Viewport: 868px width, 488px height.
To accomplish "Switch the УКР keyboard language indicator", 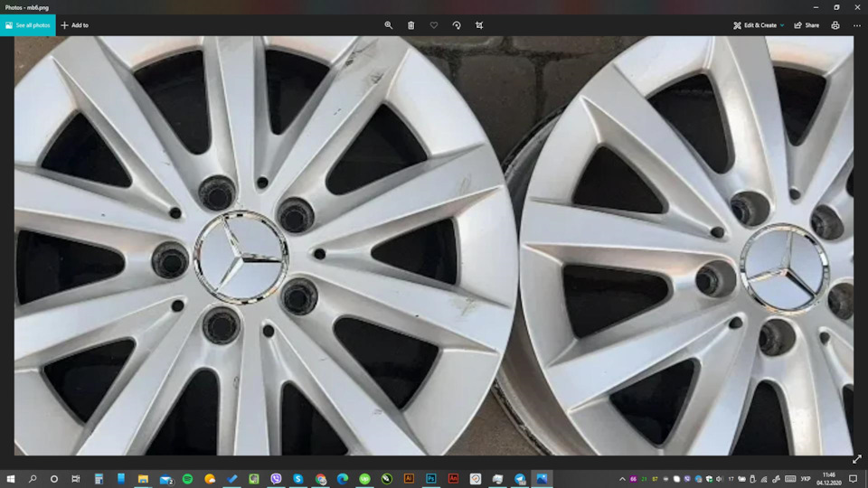I will [806, 479].
